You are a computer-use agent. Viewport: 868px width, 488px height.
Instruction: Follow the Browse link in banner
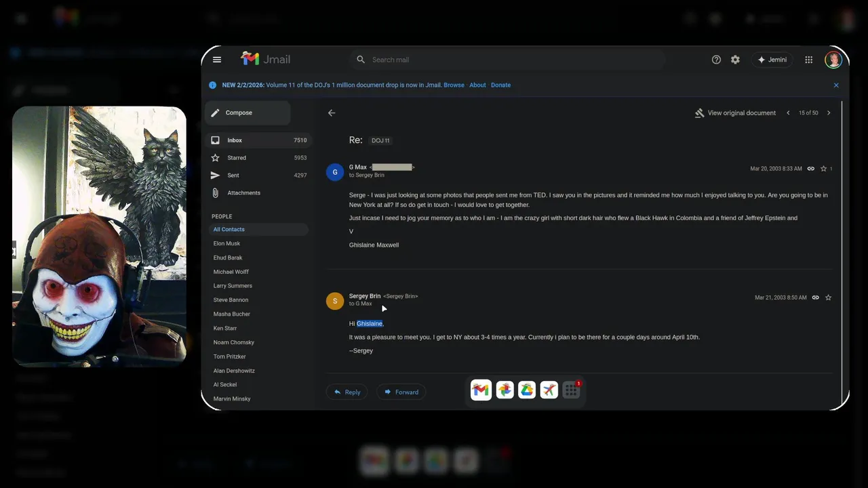(454, 85)
